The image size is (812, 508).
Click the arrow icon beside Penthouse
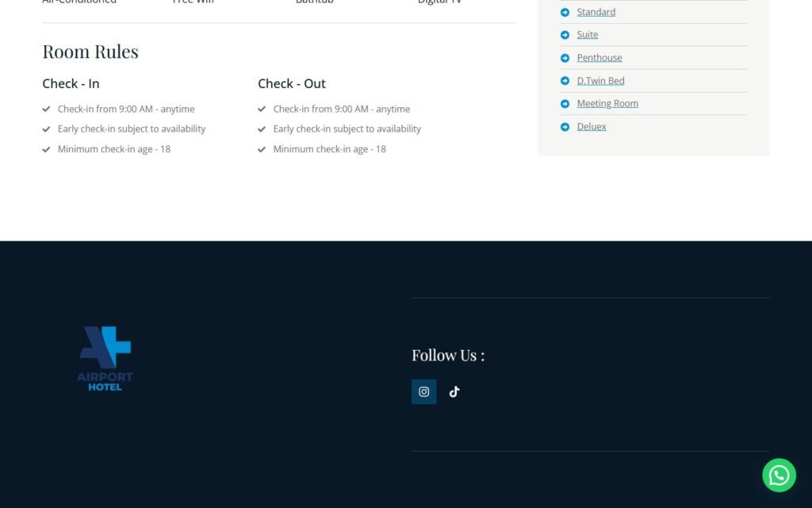[565, 58]
